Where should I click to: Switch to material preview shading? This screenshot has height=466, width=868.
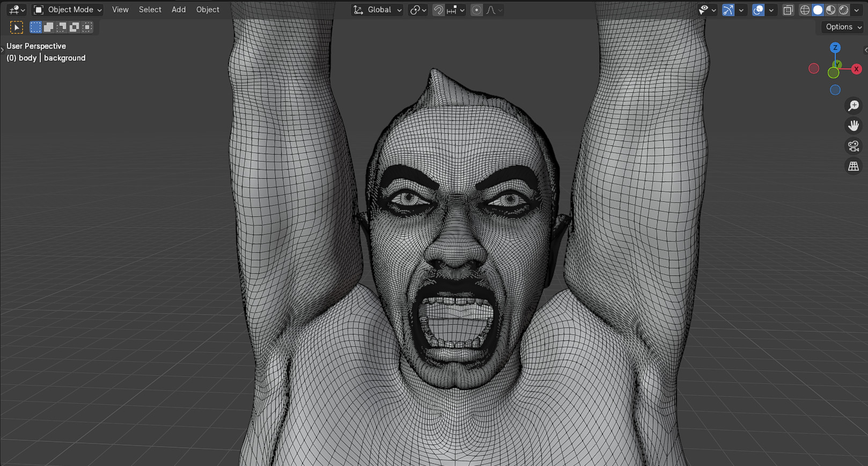pos(830,10)
